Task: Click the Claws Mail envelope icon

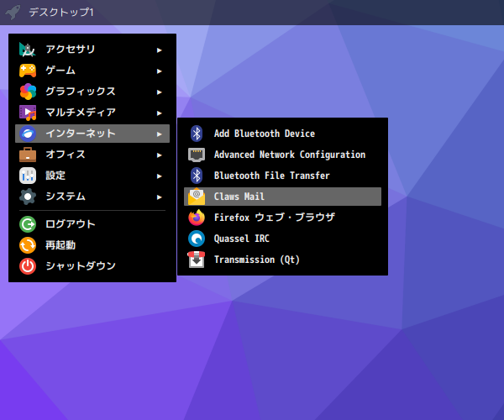Action: [x=197, y=197]
